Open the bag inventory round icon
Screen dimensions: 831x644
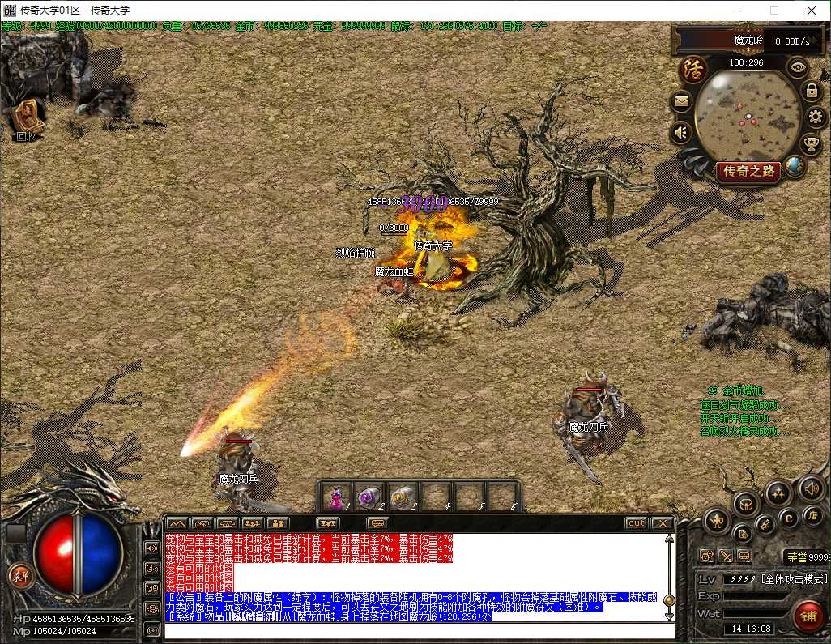[746, 503]
